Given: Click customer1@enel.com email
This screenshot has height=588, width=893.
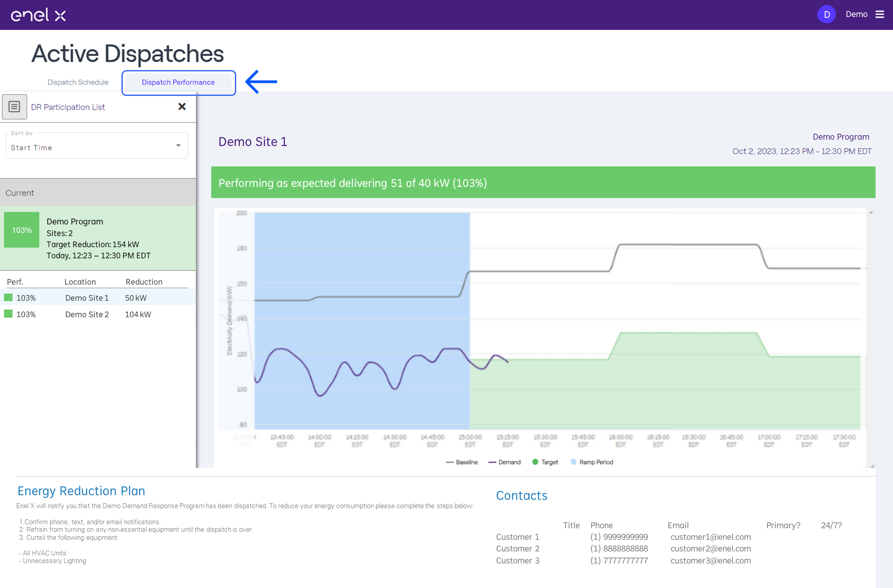Looking at the screenshot, I should pyautogui.click(x=710, y=537).
